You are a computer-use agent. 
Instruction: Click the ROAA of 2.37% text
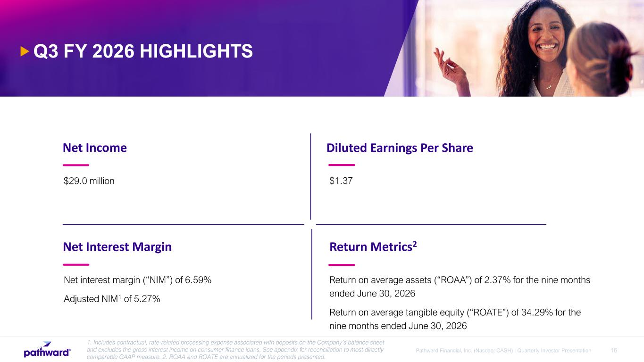coord(460,287)
